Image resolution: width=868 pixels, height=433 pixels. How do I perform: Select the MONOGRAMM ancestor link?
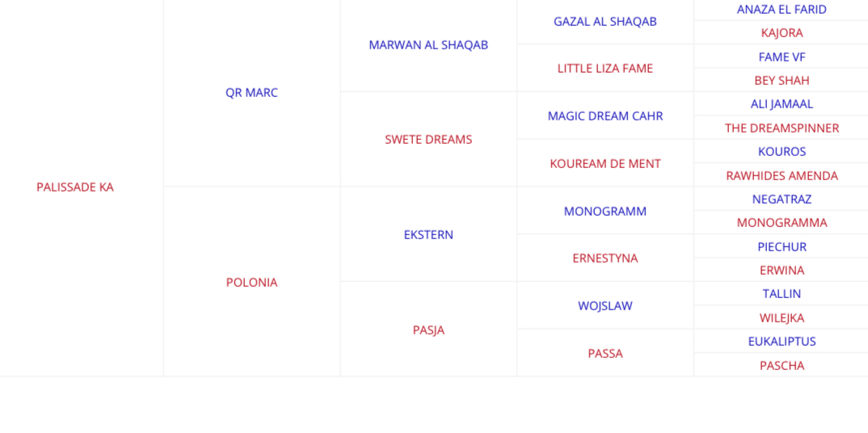[605, 212]
